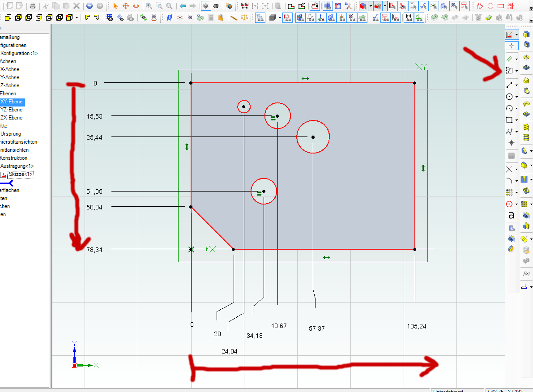Open the Rectangle tool dropdown arrow
The height and width of the screenshot is (392, 533).
516,120
